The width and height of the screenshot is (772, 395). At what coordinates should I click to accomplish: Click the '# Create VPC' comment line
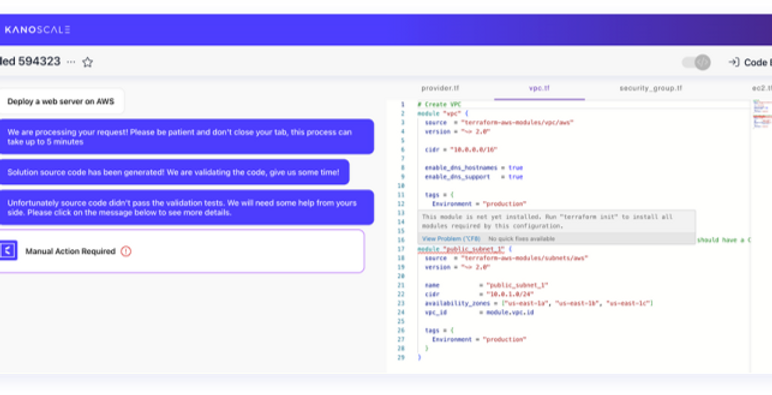pos(439,104)
